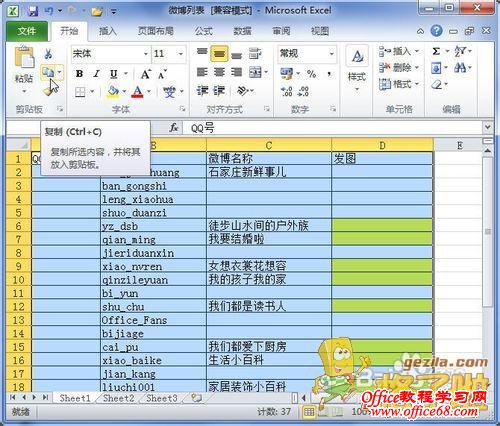Click the Help question mark icon

[436, 31]
